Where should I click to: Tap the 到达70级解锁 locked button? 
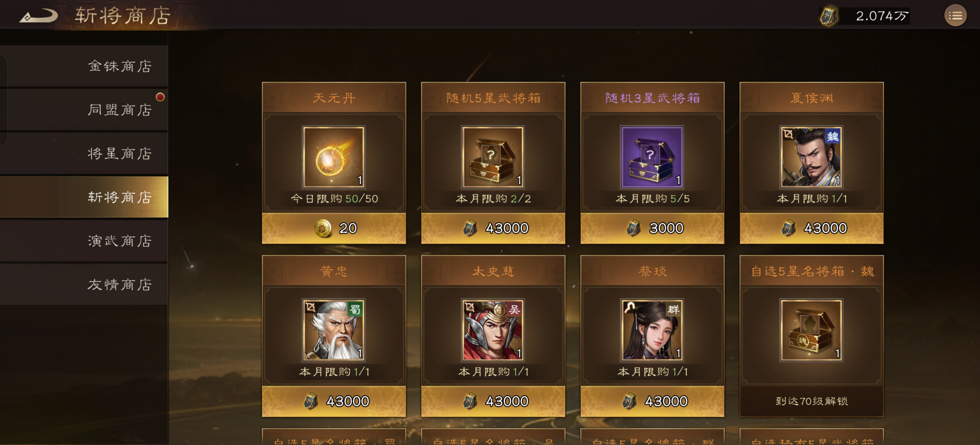[811, 401]
